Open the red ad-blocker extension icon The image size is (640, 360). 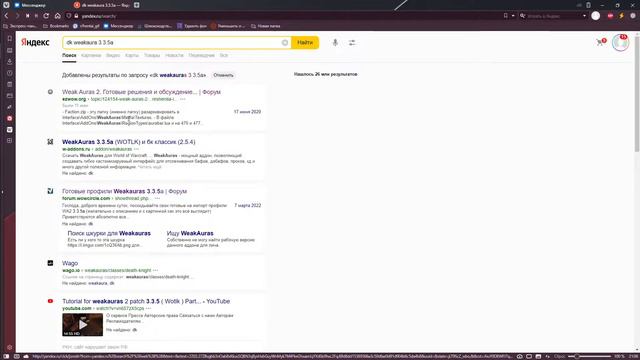[x=610, y=16]
